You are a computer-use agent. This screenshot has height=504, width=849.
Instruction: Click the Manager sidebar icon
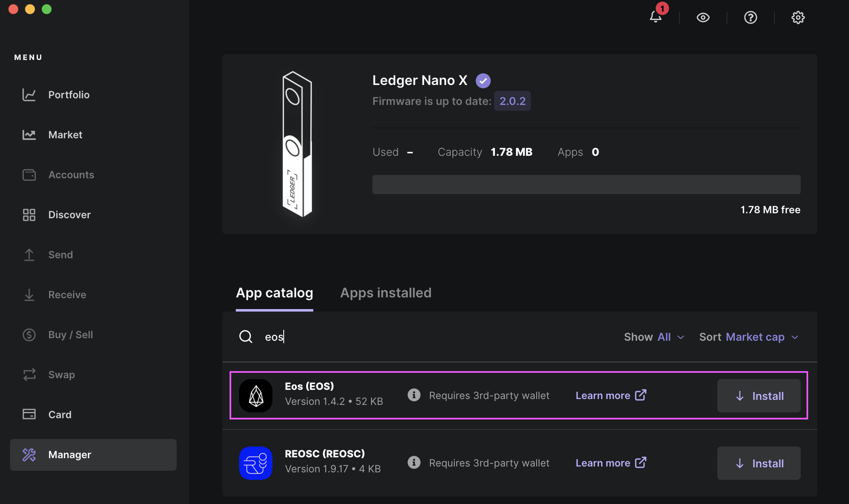[x=29, y=455]
